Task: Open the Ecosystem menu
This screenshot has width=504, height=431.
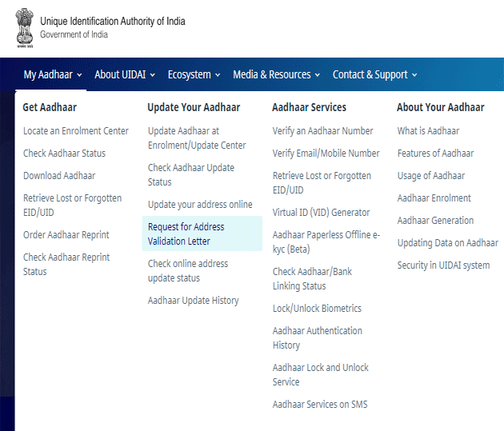Action: pyautogui.click(x=194, y=74)
